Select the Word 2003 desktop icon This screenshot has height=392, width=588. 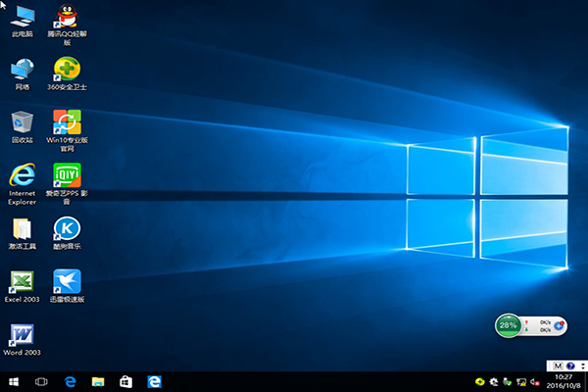(x=22, y=335)
